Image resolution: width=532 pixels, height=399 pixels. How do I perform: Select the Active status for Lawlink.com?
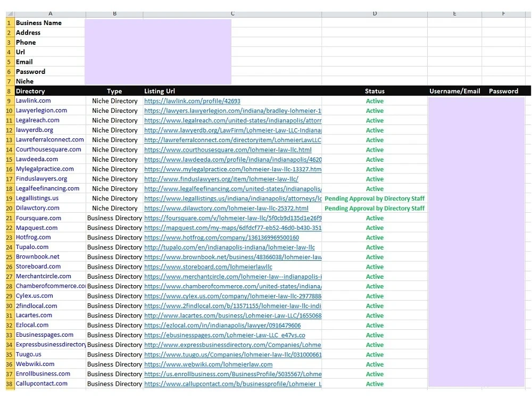375,101
